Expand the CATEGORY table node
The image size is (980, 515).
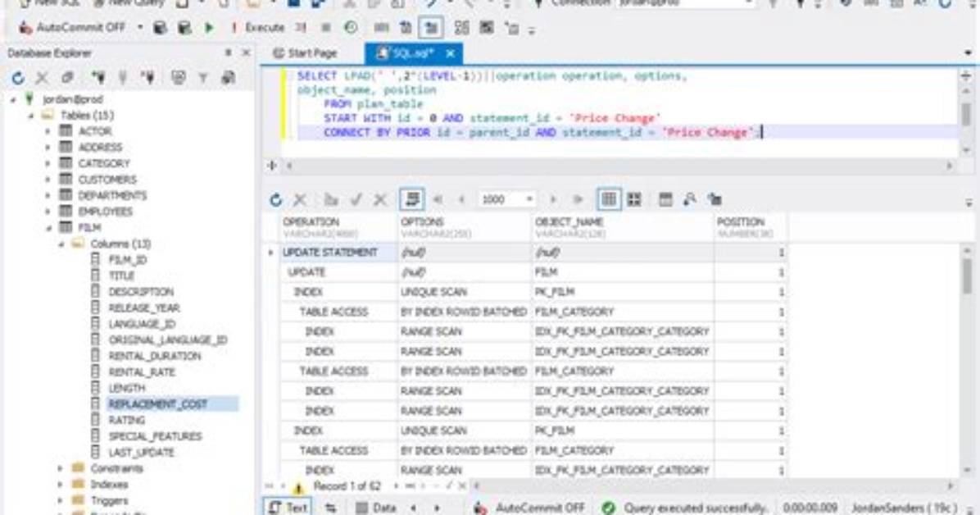click(48, 163)
